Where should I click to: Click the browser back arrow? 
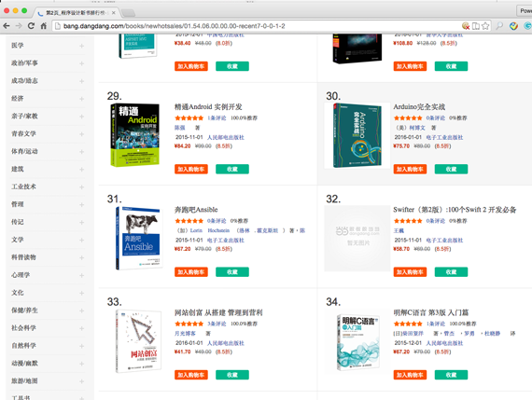7,26
